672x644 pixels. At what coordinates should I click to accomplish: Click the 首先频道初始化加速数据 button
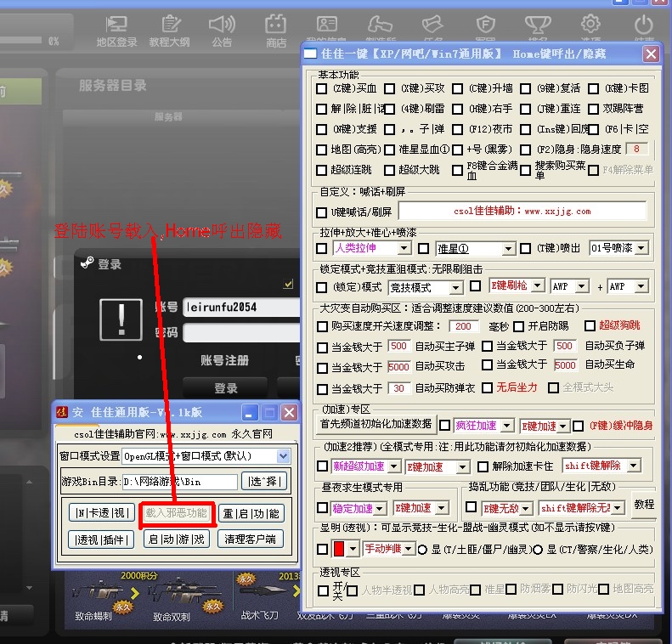click(376, 424)
